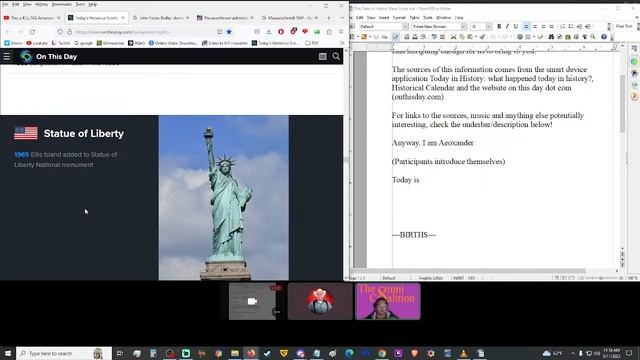
Task: Click the Print icon in Writer
Action: 415,37
